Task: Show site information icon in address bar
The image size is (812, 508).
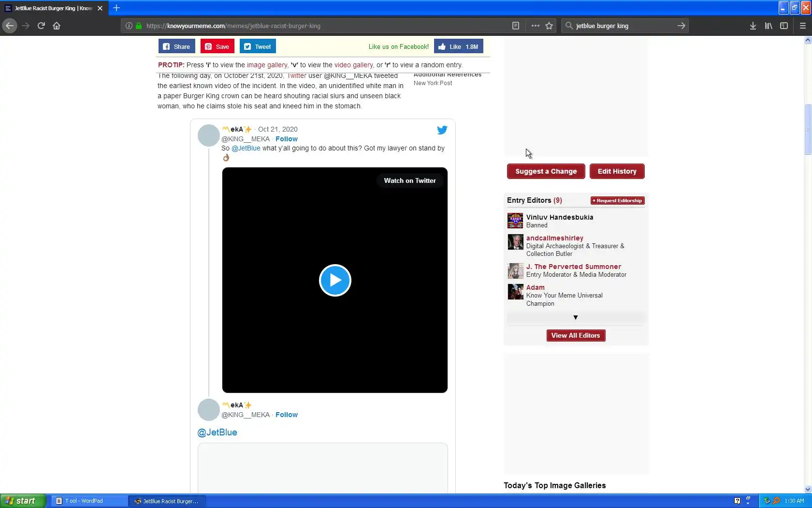Action: coord(129,26)
